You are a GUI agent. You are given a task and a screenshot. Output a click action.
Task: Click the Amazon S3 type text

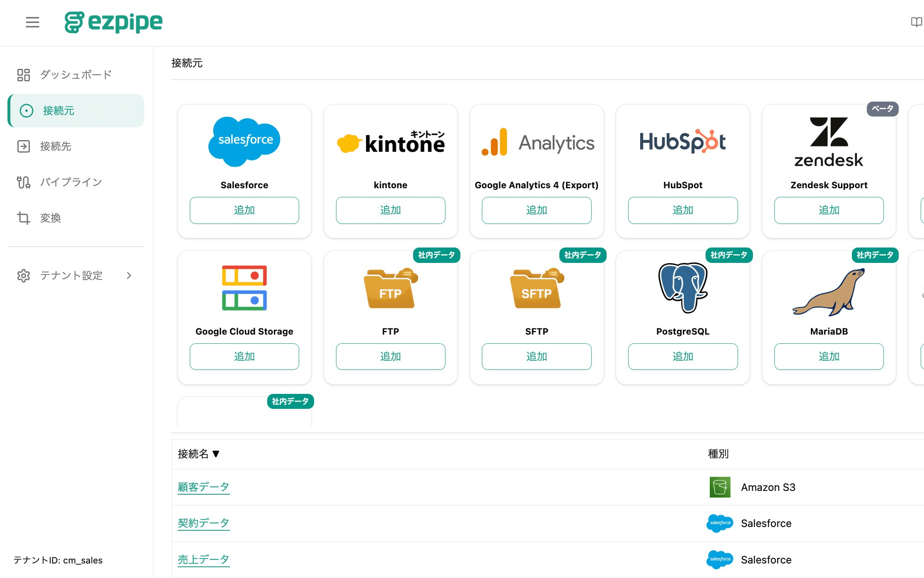tap(768, 487)
